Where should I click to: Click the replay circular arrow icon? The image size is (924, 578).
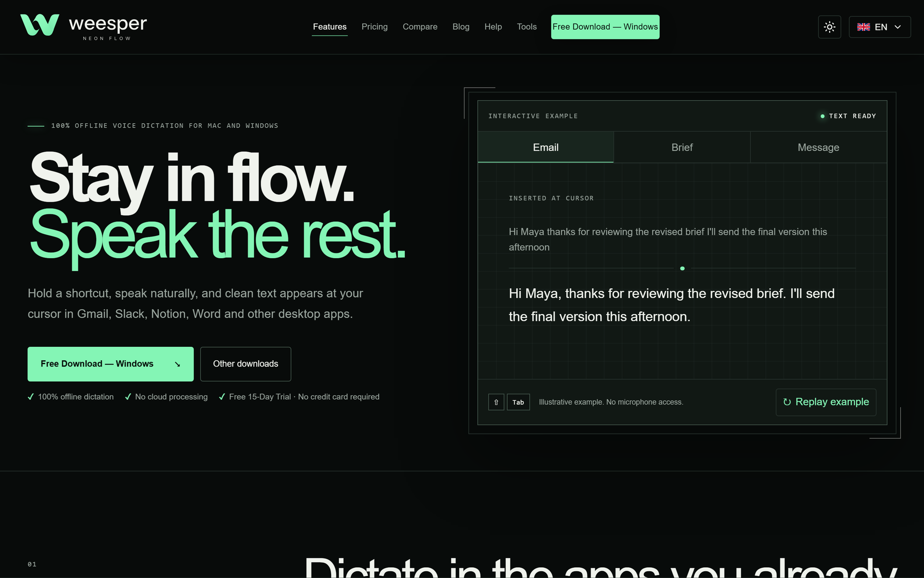(787, 402)
